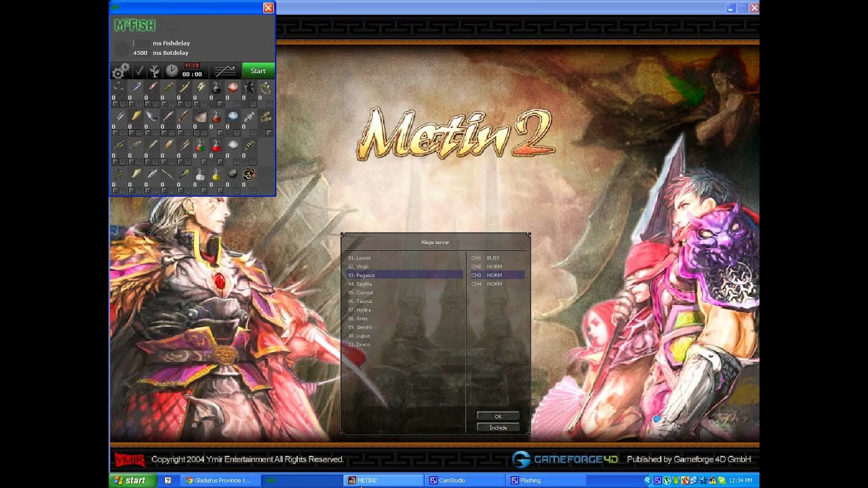The width and height of the screenshot is (868, 488).
Task: Toggle checkbox under gray stone
Action: 237,191
